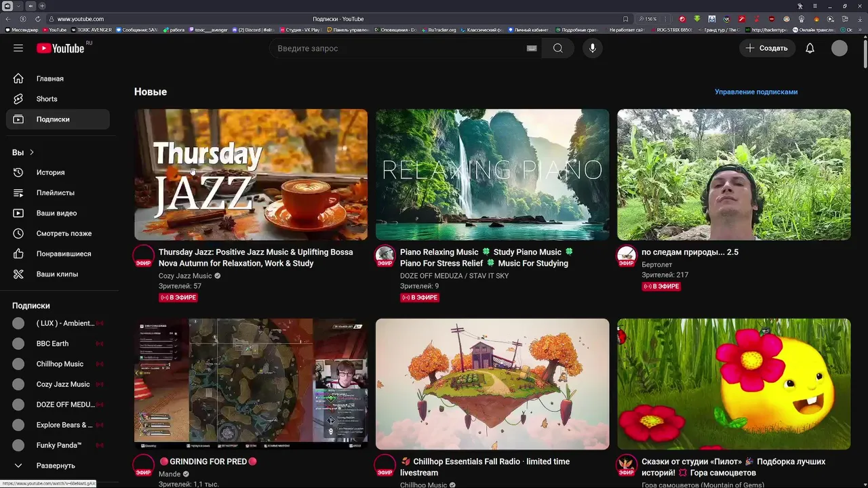Open the RuTracker.org bookmark
The height and width of the screenshot is (488, 868).
(439, 30)
